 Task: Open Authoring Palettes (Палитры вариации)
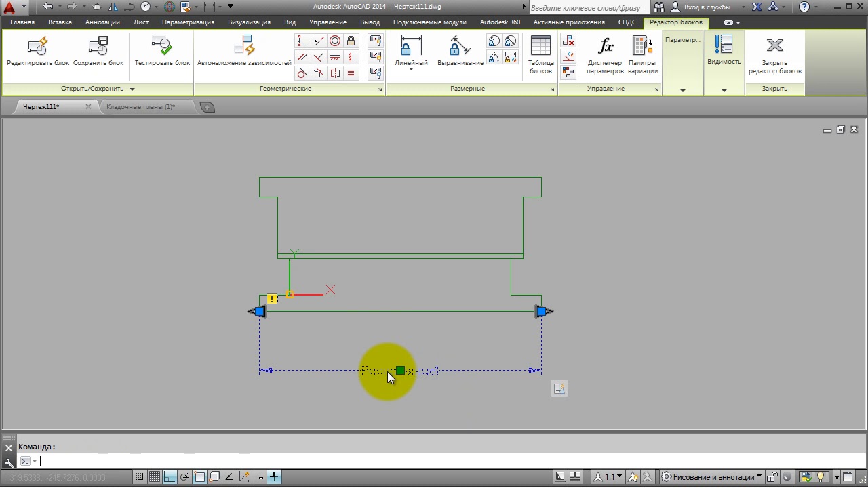642,55
